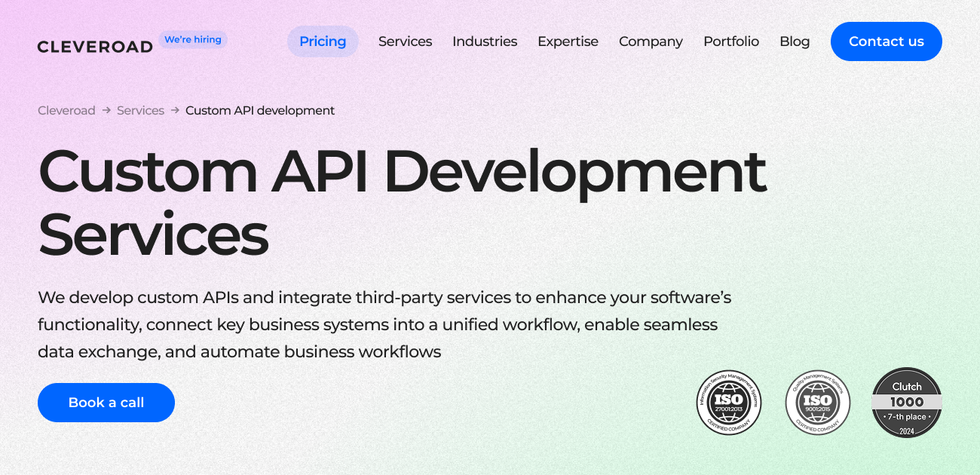Viewport: 980px width, 475px height.
Task: Open the Services navigation menu
Action: click(x=405, y=41)
